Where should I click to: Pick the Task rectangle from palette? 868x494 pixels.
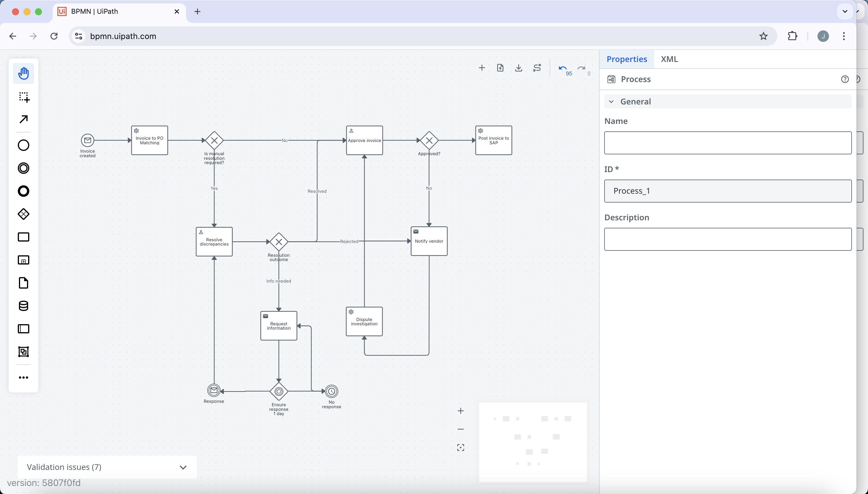pyautogui.click(x=24, y=237)
